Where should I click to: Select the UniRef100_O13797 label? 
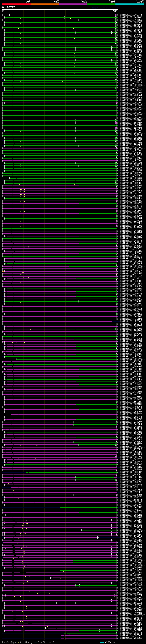[x=131, y=570]
